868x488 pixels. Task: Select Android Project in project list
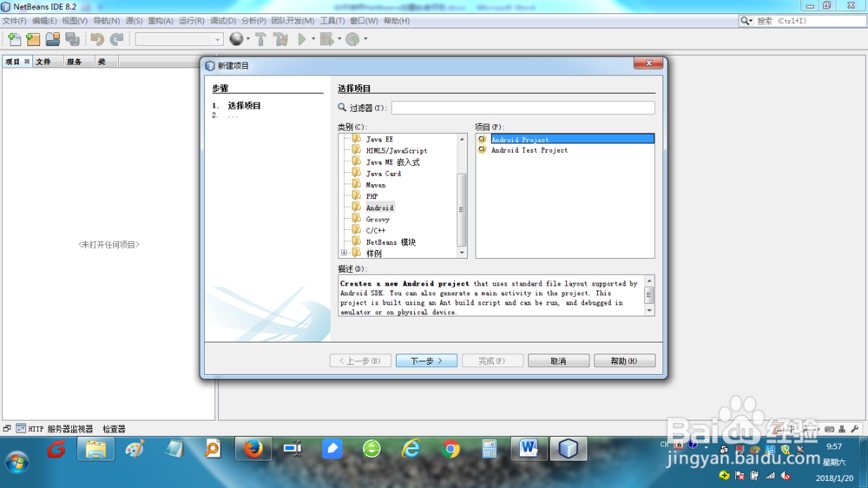pos(572,139)
